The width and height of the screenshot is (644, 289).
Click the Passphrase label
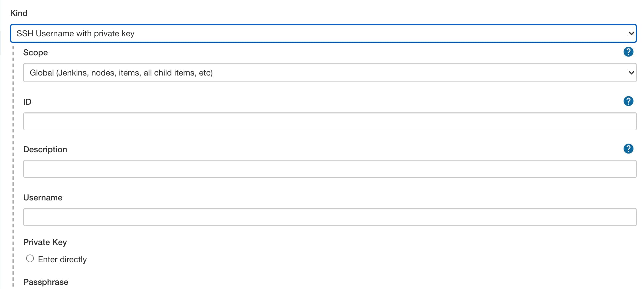pyautogui.click(x=46, y=282)
